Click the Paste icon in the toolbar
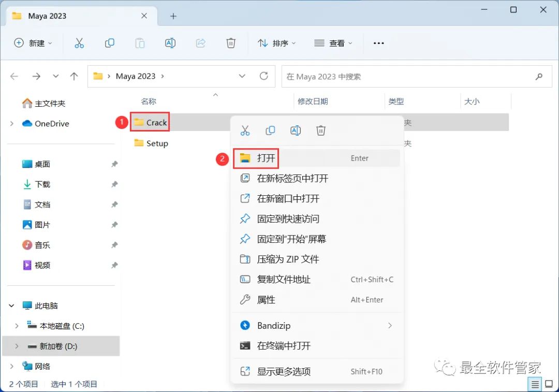This screenshot has width=559, height=392. 140,43
